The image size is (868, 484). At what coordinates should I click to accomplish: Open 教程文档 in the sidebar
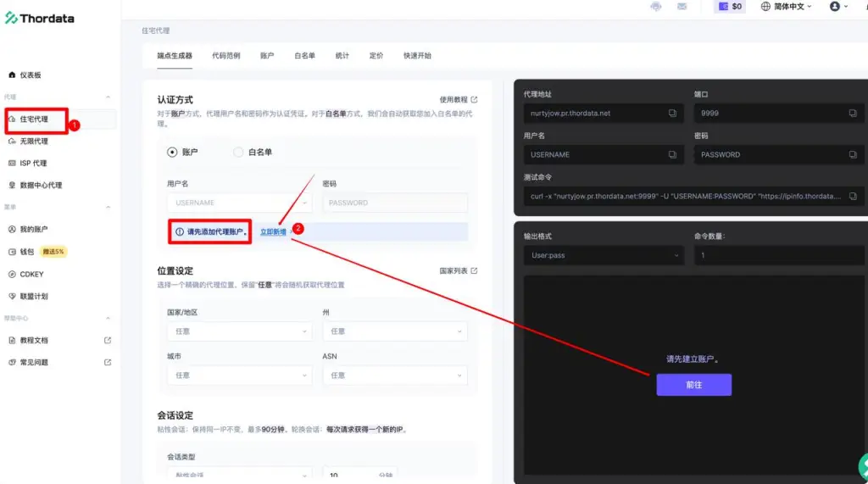coord(29,340)
